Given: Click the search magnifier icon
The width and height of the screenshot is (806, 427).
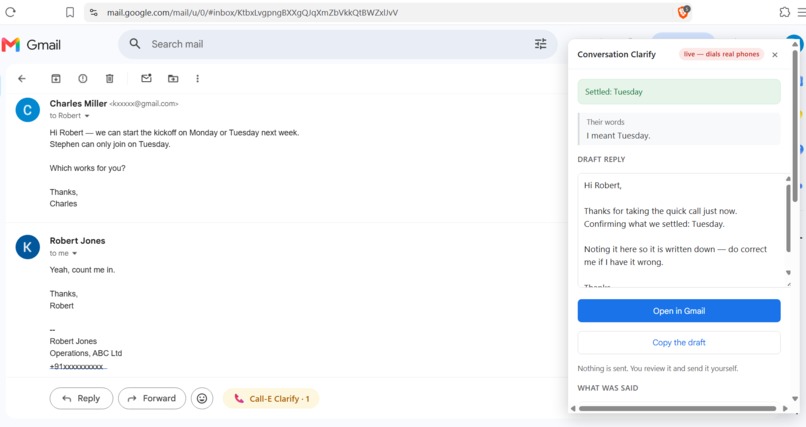Looking at the screenshot, I should click(135, 44).
